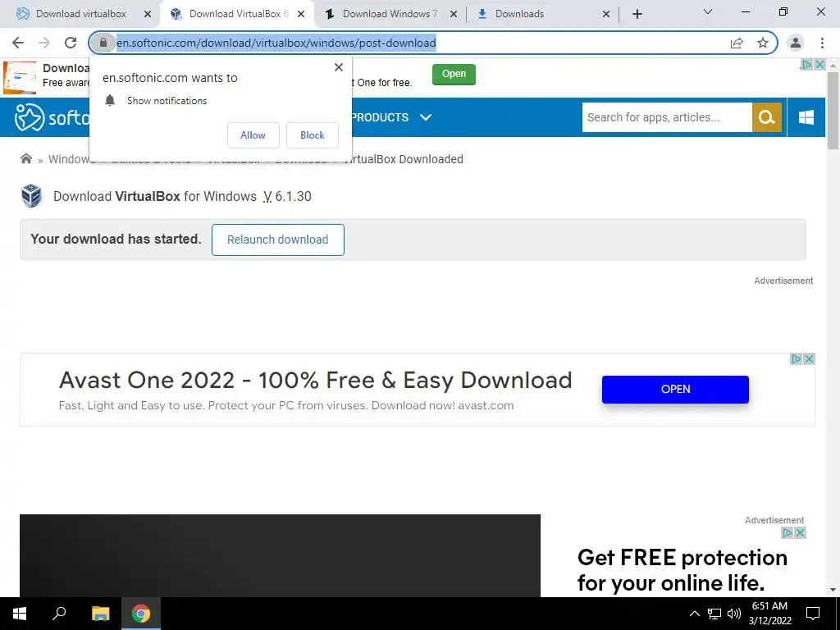Open the Windows Start menu
Image resolution: width=840 pixels, height=630 pixels.
(x=20, y=614)
